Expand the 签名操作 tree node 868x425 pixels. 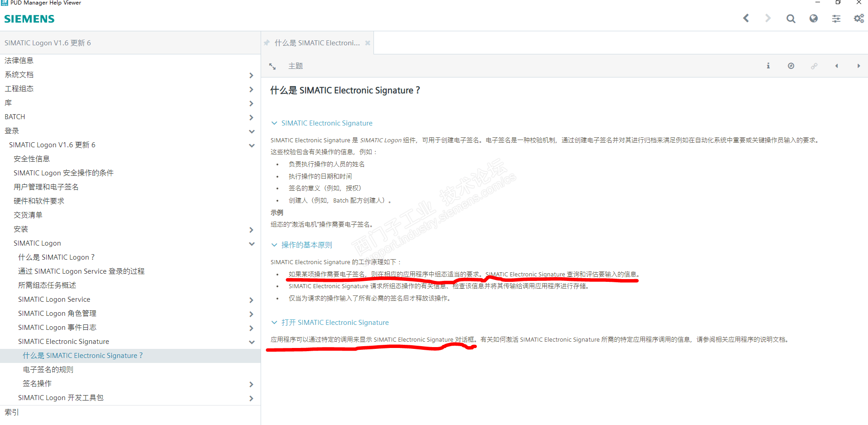[x=251, y=384]
